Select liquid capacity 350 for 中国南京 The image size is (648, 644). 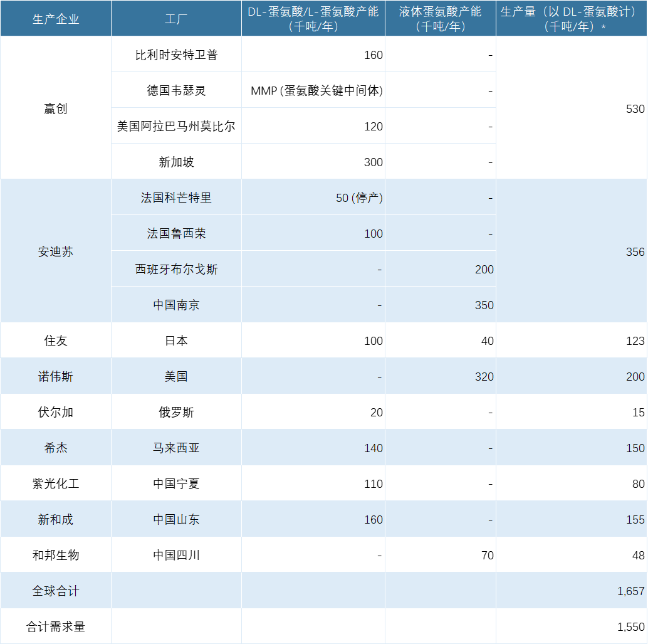pyautogui.click(x=441, y=305)
